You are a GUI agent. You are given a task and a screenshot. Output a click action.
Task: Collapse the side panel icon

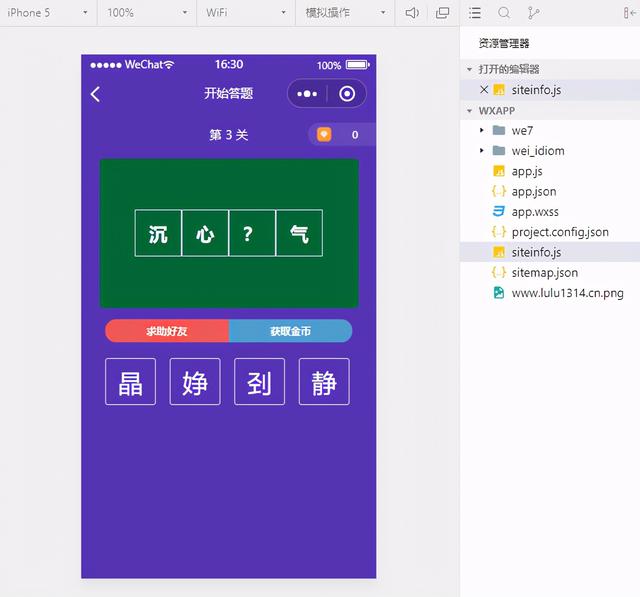click(x=630, y=13)
